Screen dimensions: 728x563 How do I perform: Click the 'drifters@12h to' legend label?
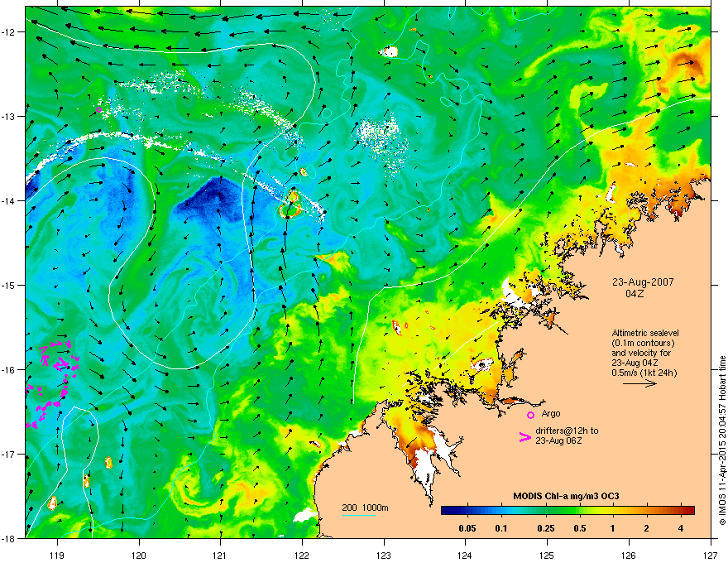pyautogui.click(x=567, y=431)
